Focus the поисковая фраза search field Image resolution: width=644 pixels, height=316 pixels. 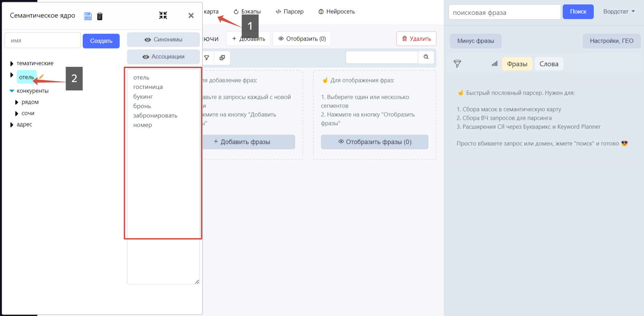click(504, 12)
